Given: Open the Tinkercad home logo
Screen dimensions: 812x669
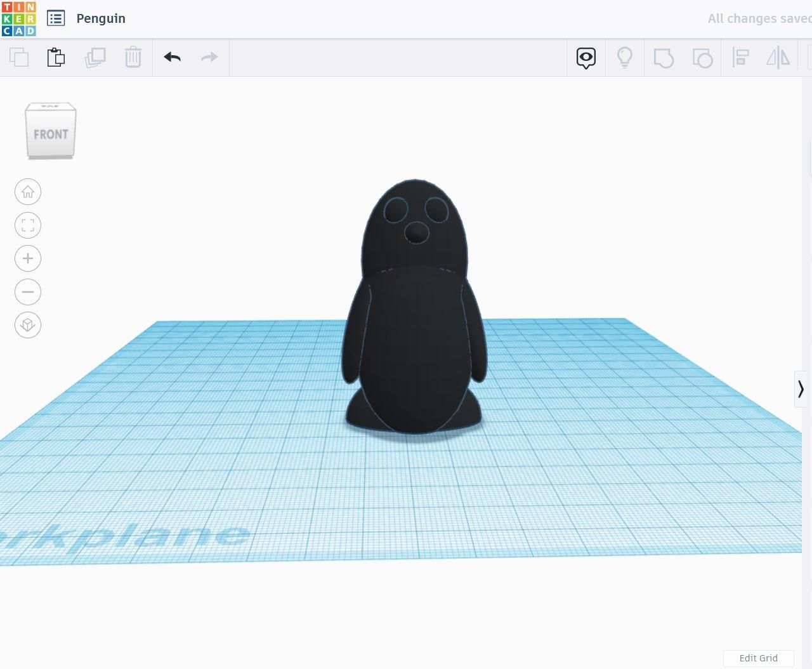Looking at the screenshot, I should click(18, 18).
